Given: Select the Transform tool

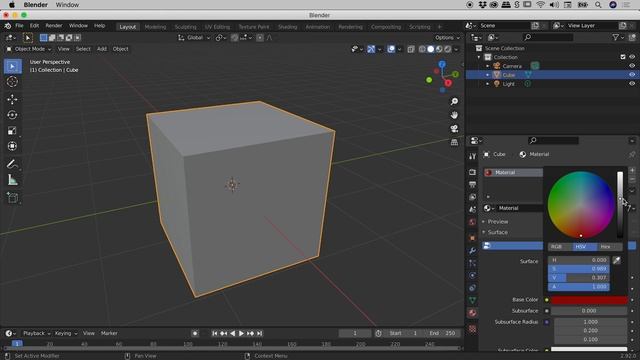Looking at the screenshot, I should coord(12,146).
